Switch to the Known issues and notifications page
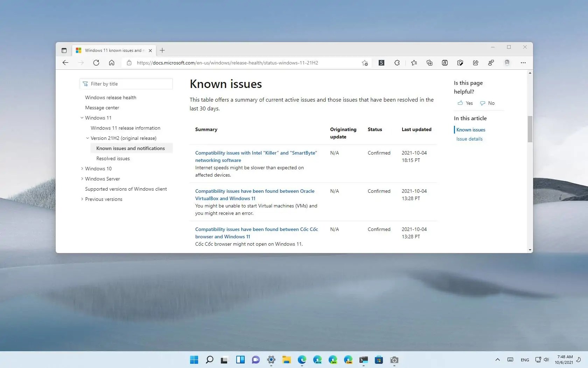 130,148
